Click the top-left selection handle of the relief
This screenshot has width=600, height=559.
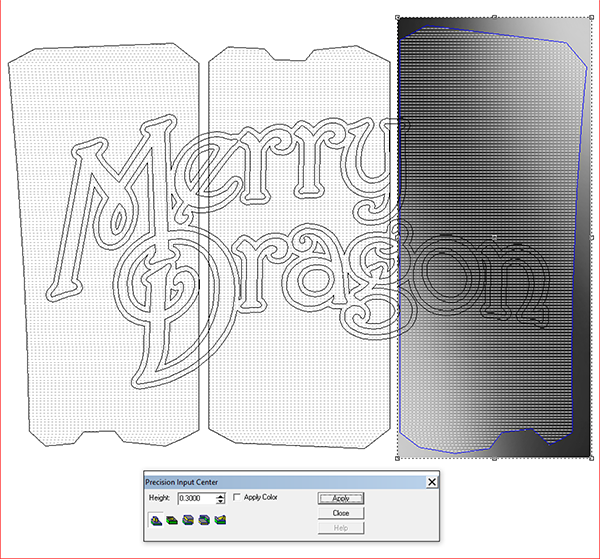[398, 17]
